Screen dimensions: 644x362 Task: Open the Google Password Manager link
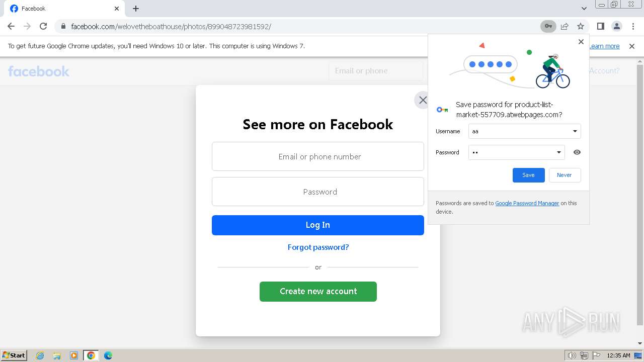527,203
